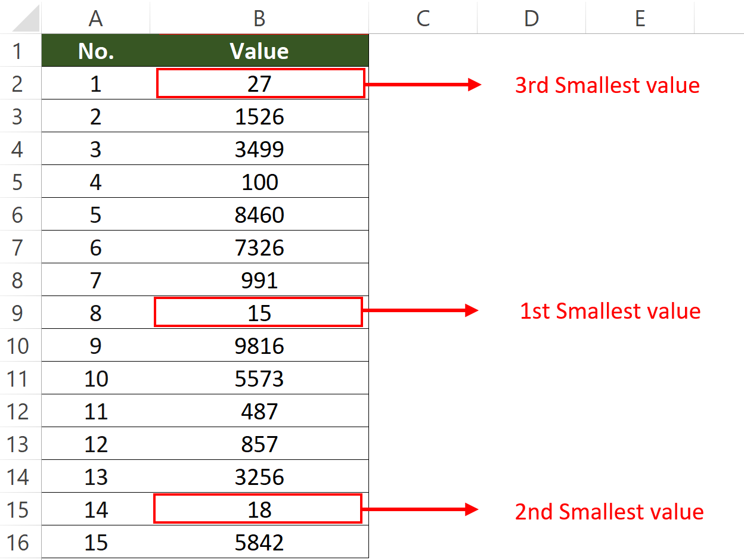Click the cell with value 1526
This screenshot has width=744, height=560.
259,116
